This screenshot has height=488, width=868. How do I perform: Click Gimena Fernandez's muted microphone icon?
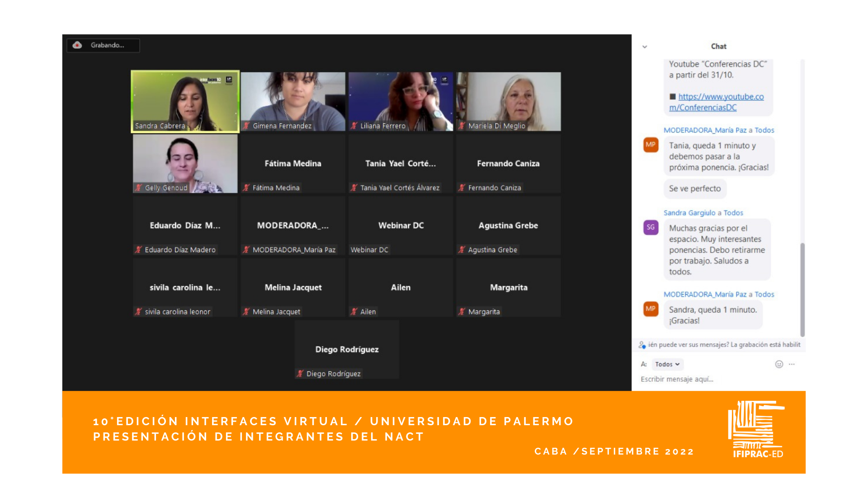pos(246,126)
